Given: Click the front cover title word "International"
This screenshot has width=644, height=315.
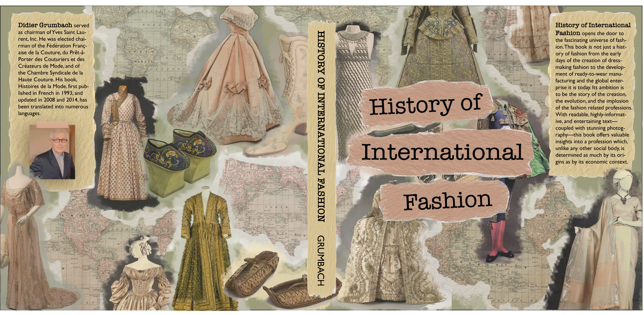Looking at the screenshot, I should point(442,153).
